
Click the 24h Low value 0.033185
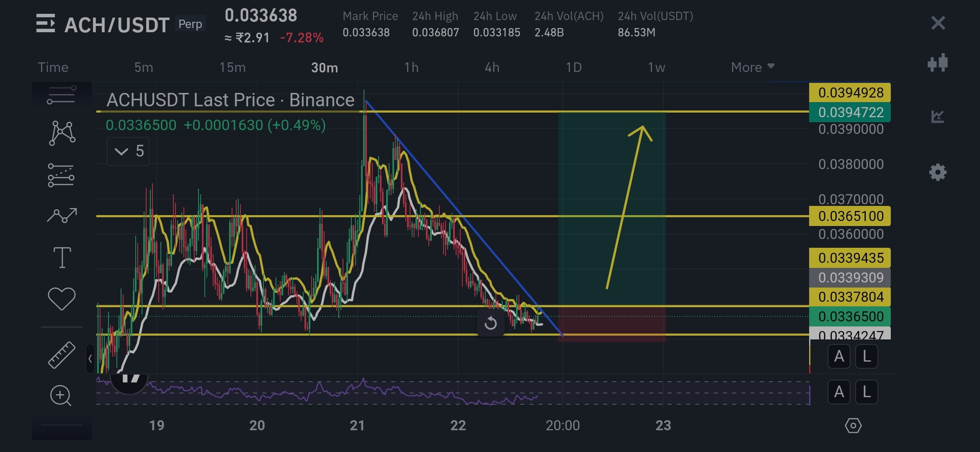497,33
